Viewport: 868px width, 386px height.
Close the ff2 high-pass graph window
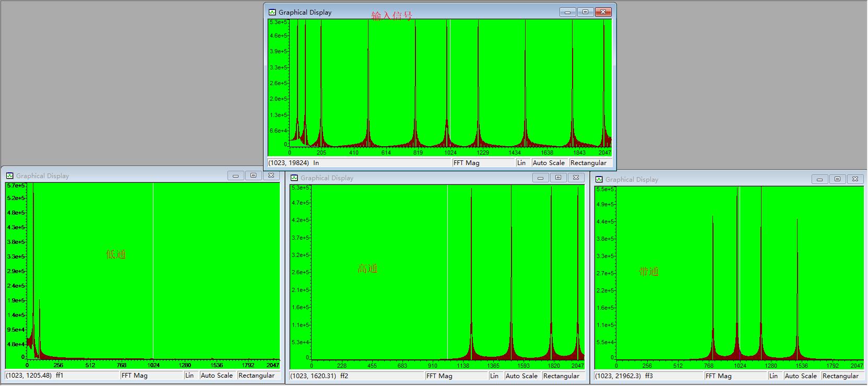point(576,178)
